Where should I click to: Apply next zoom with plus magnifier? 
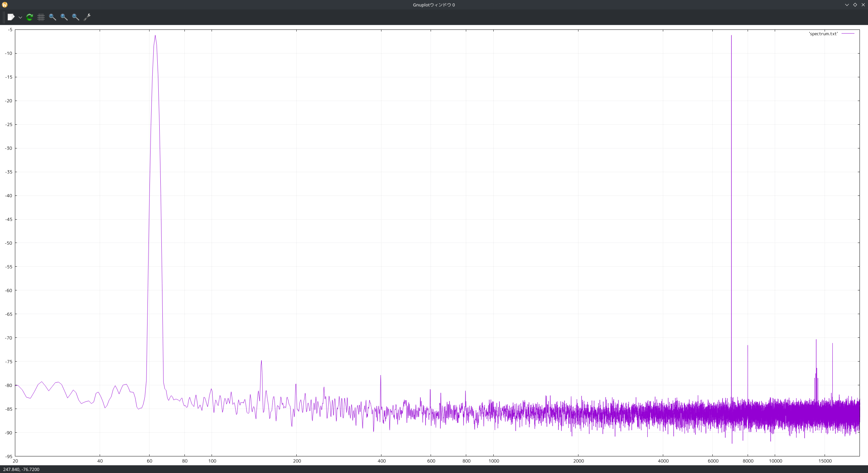pyautogui.click(x=64, y=17)
